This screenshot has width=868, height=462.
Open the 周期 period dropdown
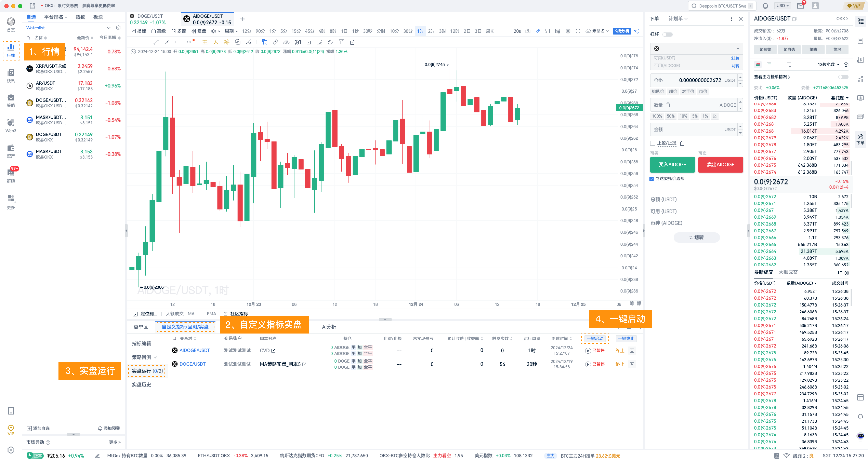(231, 31)
